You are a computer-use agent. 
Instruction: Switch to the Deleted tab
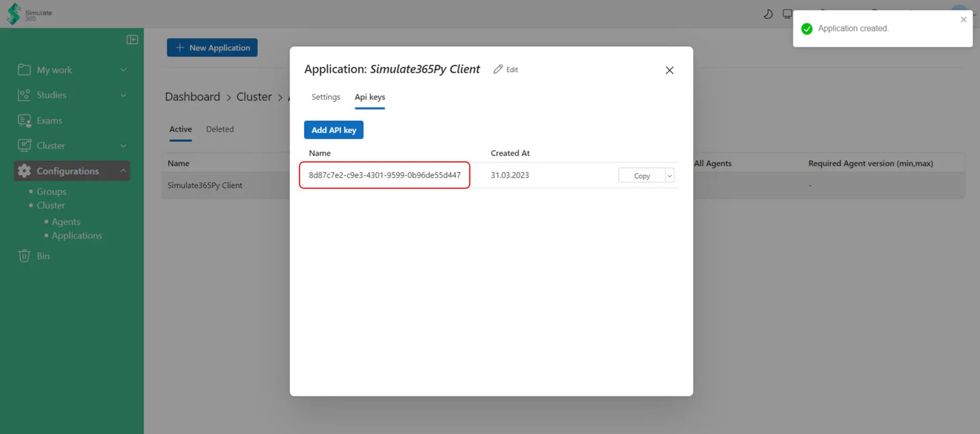pos(220,130)
